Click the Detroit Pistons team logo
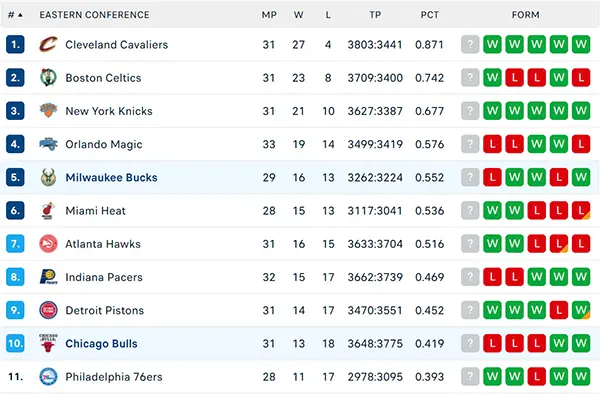This screenshot has height=394, width=600. [x=49, y=310]
